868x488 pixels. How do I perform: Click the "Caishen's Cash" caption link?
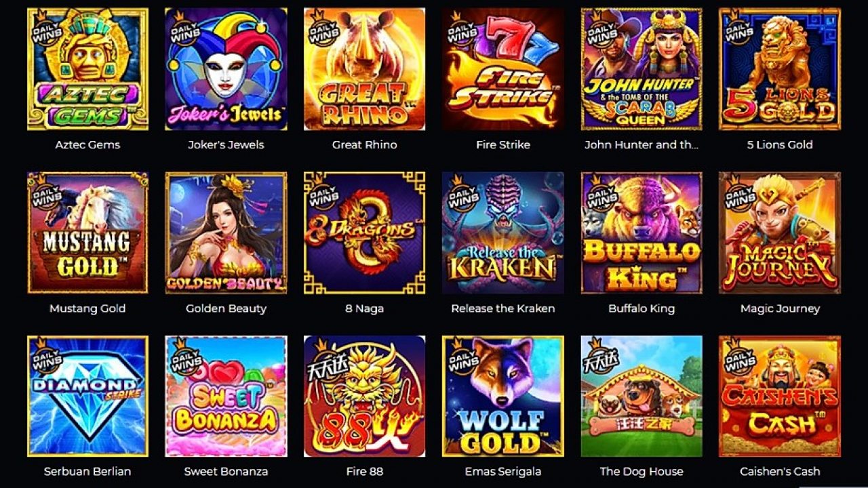click(x=780, y=472)
